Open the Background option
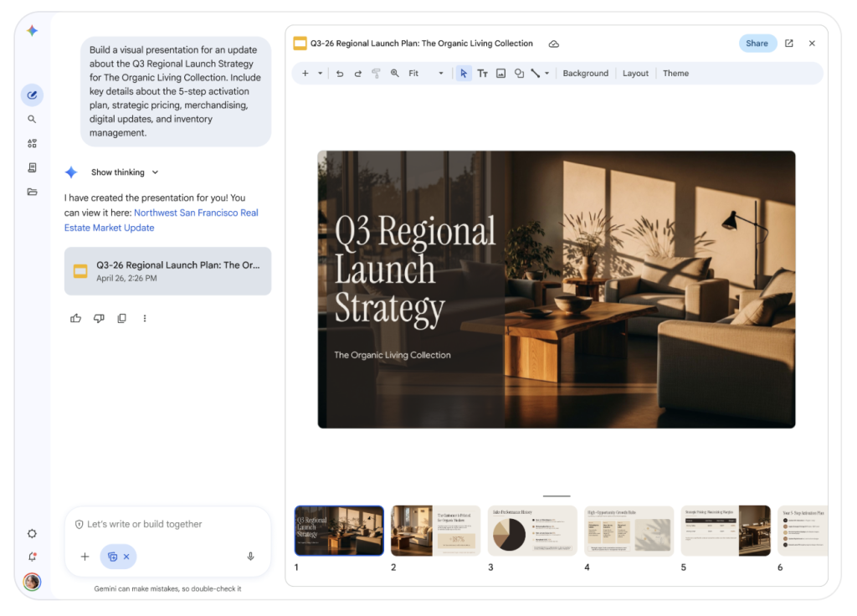 coord(585,74)
